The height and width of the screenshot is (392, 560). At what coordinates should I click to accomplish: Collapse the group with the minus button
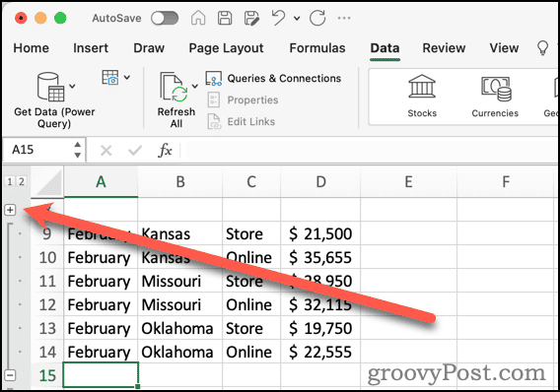coord(10,375)
